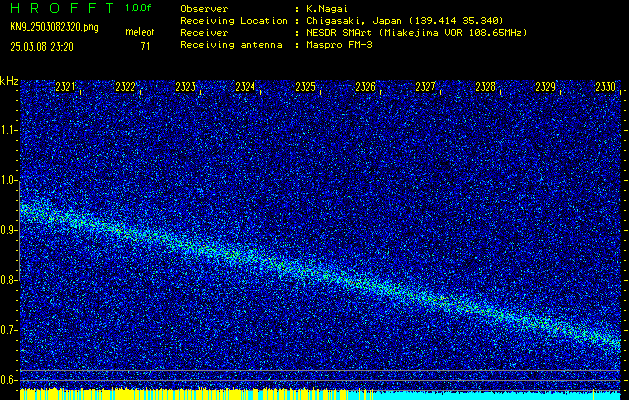
Task: Click the Observer field label
Action: (x=204, y=9)
